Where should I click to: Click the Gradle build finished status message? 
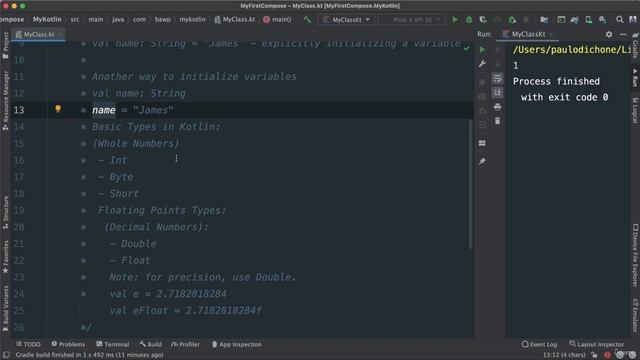(x=89, y=355)
